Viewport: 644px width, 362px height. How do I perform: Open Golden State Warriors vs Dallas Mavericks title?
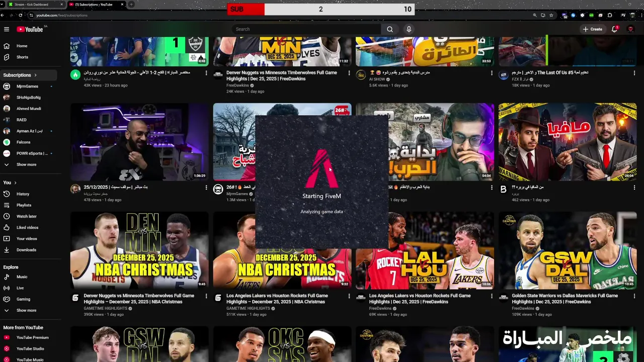pos(565,299)
